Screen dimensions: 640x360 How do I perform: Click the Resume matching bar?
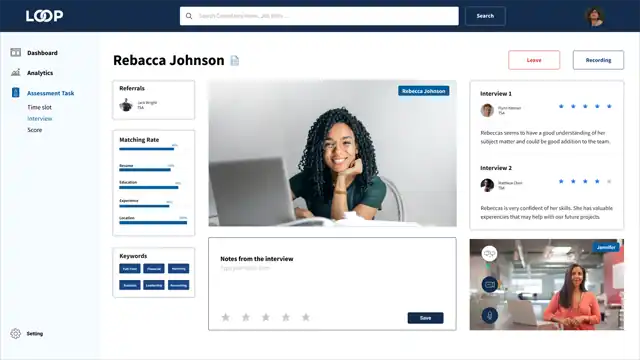click(x=145, y=169)
